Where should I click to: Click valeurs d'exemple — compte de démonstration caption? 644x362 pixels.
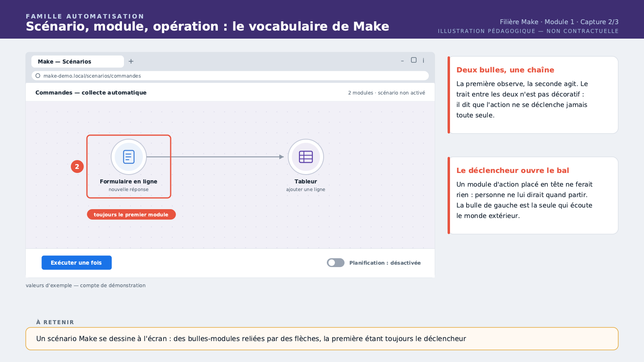coord(86,286)
